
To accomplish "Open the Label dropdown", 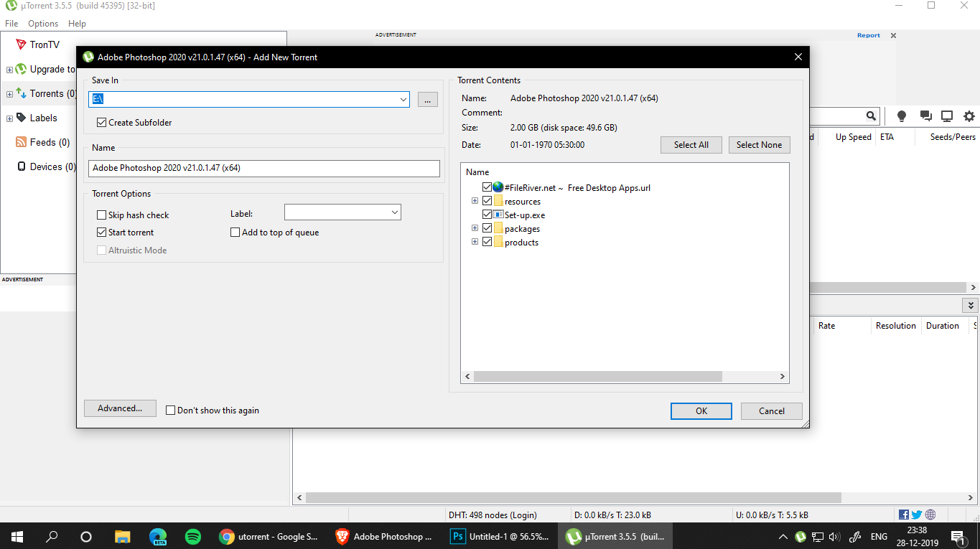I will (x=394, y=212).
